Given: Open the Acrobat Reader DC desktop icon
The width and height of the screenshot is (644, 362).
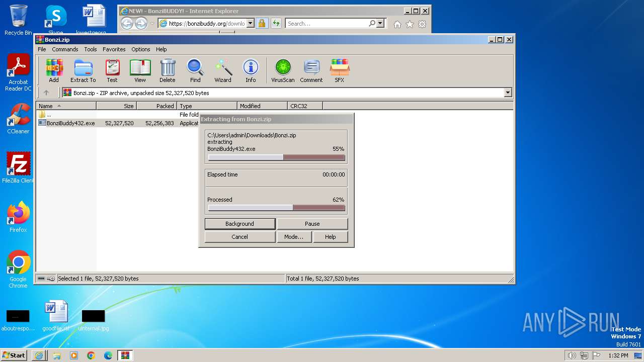Looking at the screenshot, I should [x=18, y=73].
